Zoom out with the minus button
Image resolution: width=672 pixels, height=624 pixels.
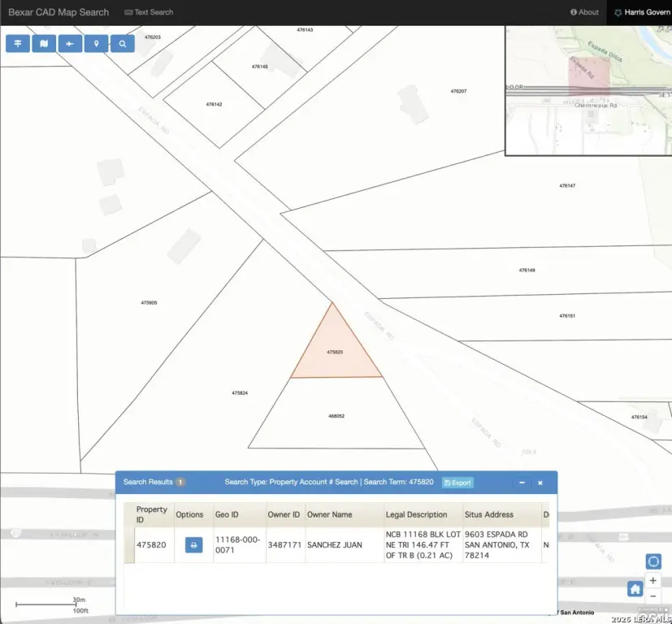pyautogui.click(x=653, y=596)
